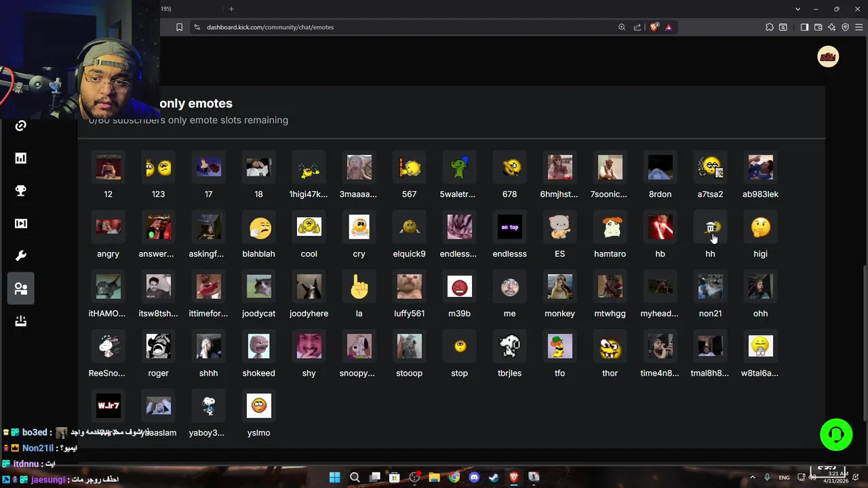Open File Explorer from taskbar

434,477
